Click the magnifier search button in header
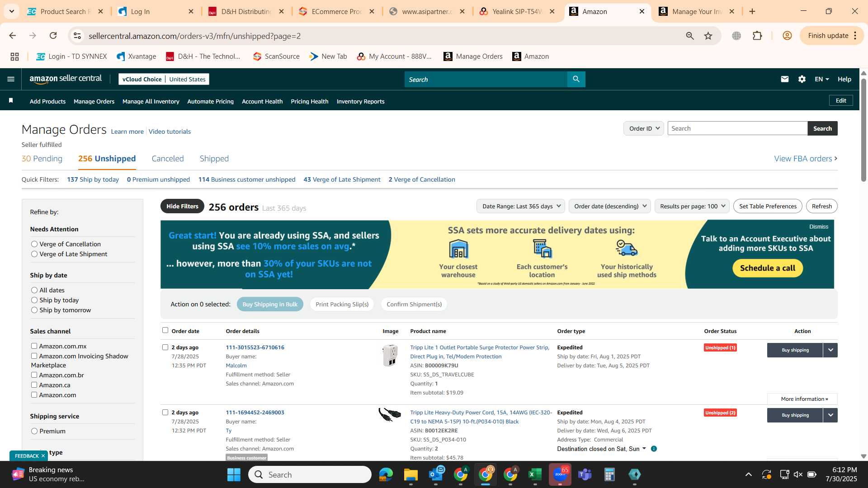Screen dimensions: 868x488 (576, 79)
